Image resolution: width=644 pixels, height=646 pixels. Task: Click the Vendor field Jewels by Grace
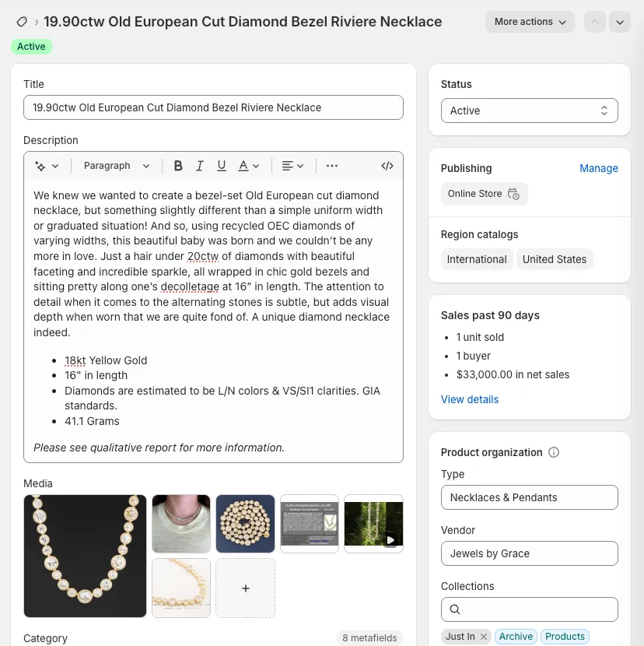pos(530,553)
